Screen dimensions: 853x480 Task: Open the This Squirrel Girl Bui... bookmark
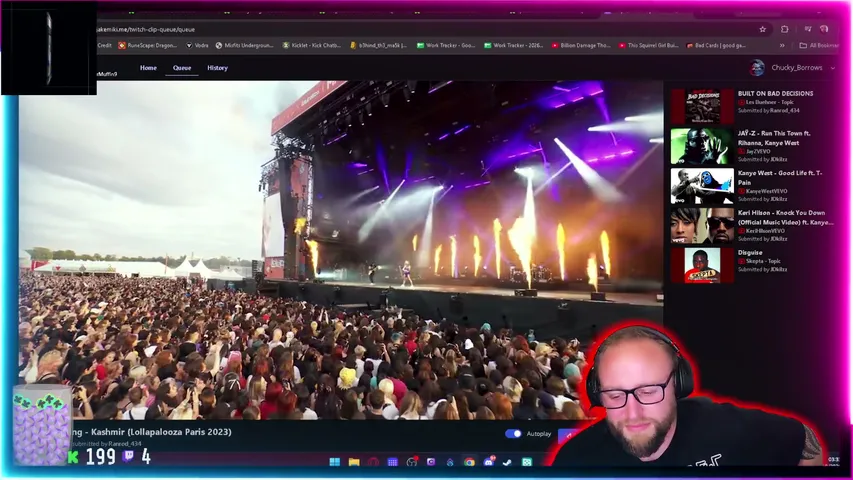[x=648, y=46]
